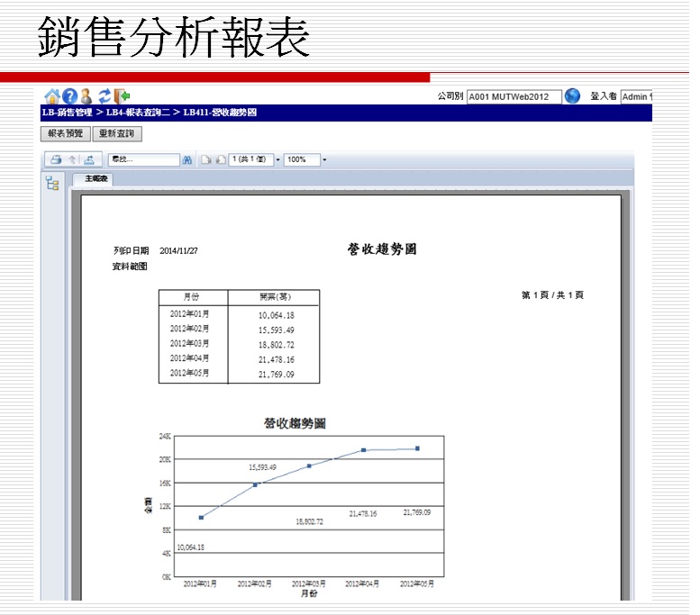The height and width of the screenshot is (615, 700).
Task: Click table value 21,478.16
Action: (277, 359)
